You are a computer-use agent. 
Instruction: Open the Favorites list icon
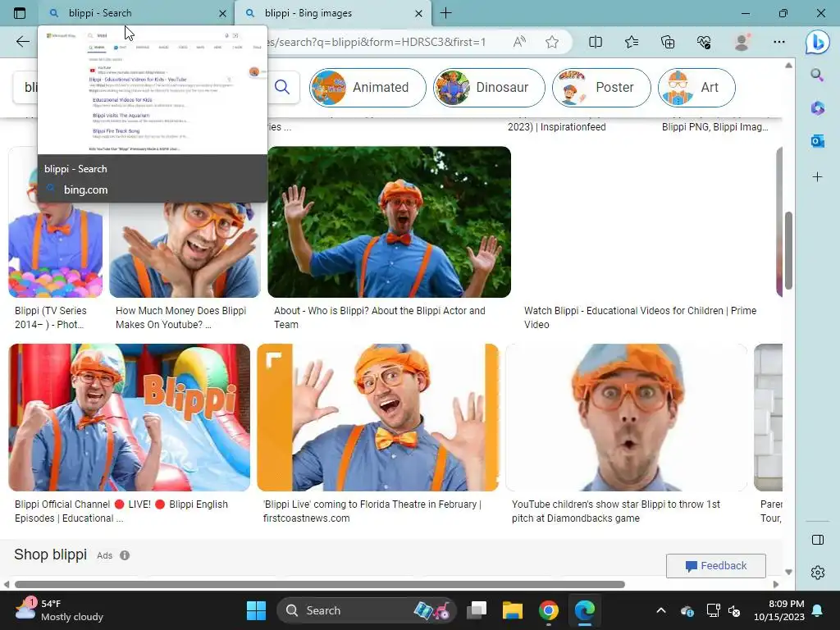click(632, 42)
